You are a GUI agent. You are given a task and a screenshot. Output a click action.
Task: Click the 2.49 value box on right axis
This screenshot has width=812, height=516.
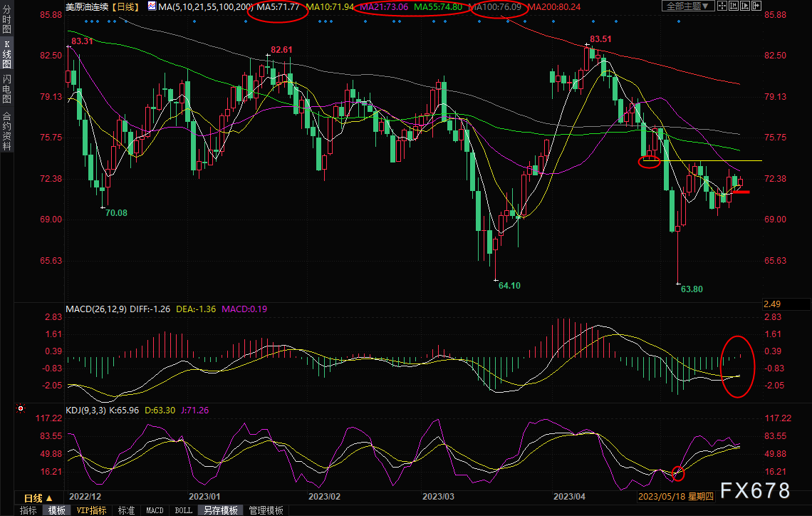pyautogui.click(x=786, y=304)
